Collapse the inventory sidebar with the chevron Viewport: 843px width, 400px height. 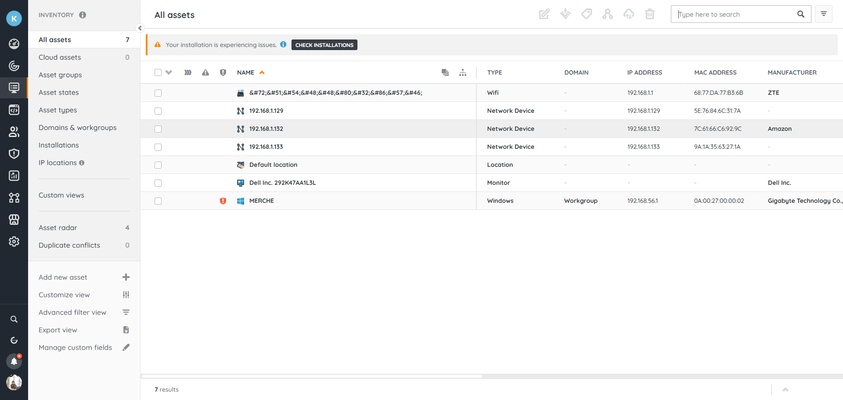click(x=140, y=28)
